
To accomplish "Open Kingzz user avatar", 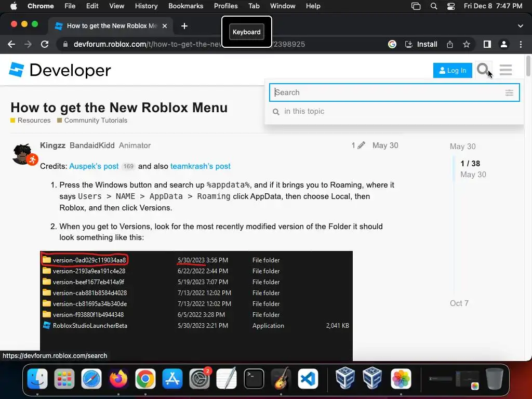I will point(22,154).
